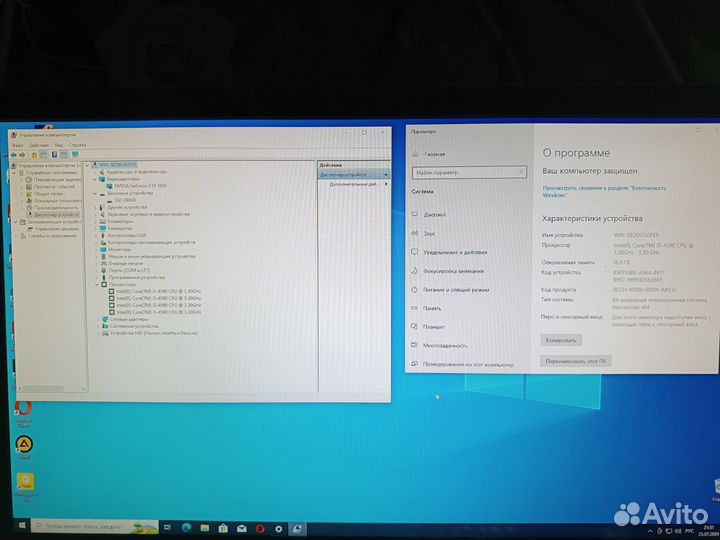Collapse the Служебные программы tree node

(x=14, y=173)
